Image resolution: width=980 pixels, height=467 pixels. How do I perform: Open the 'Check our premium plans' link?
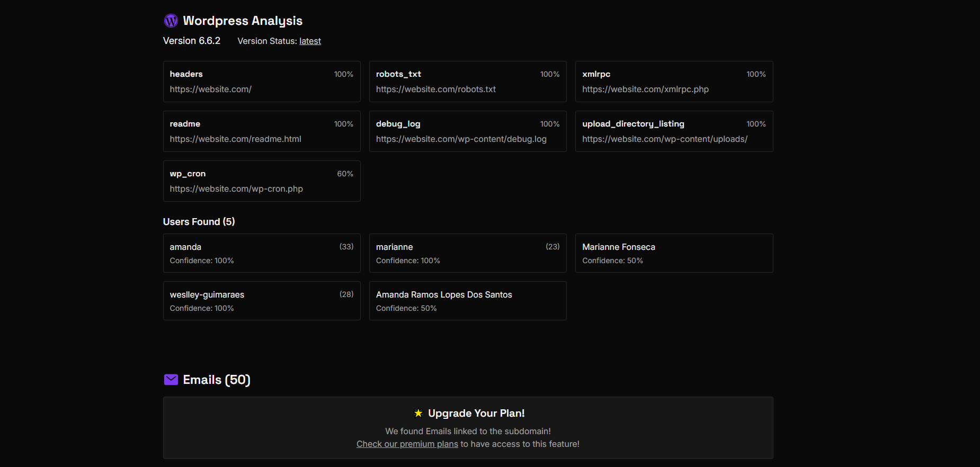[407, 444]
